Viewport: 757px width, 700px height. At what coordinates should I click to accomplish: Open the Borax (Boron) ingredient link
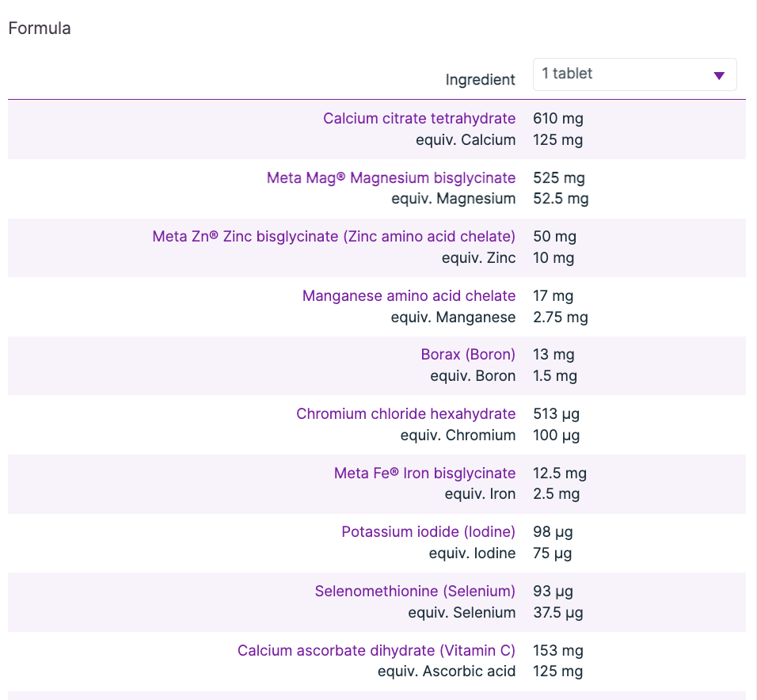(468, 355)
